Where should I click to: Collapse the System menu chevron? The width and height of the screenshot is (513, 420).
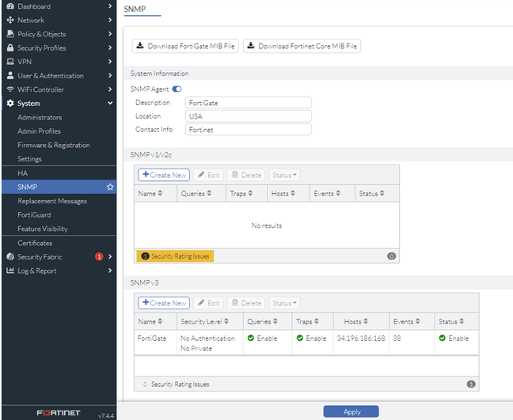click(x=110, y=103)
